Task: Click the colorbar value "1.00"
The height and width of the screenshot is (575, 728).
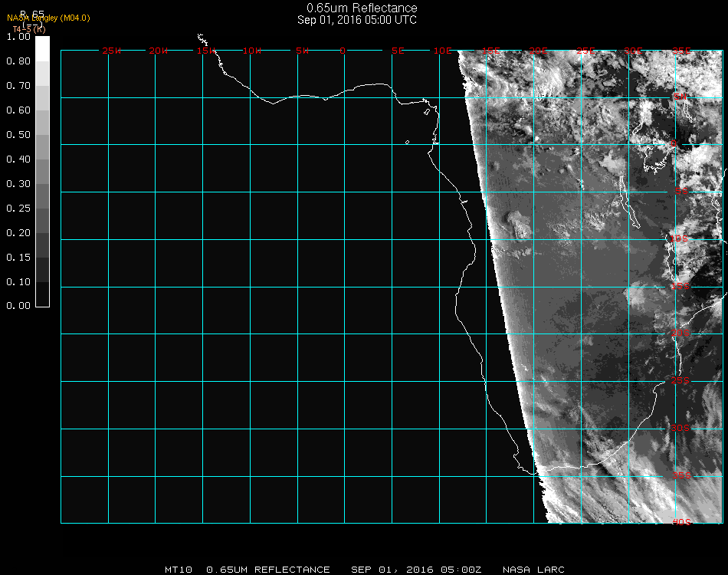Action: tap(18, 37)
